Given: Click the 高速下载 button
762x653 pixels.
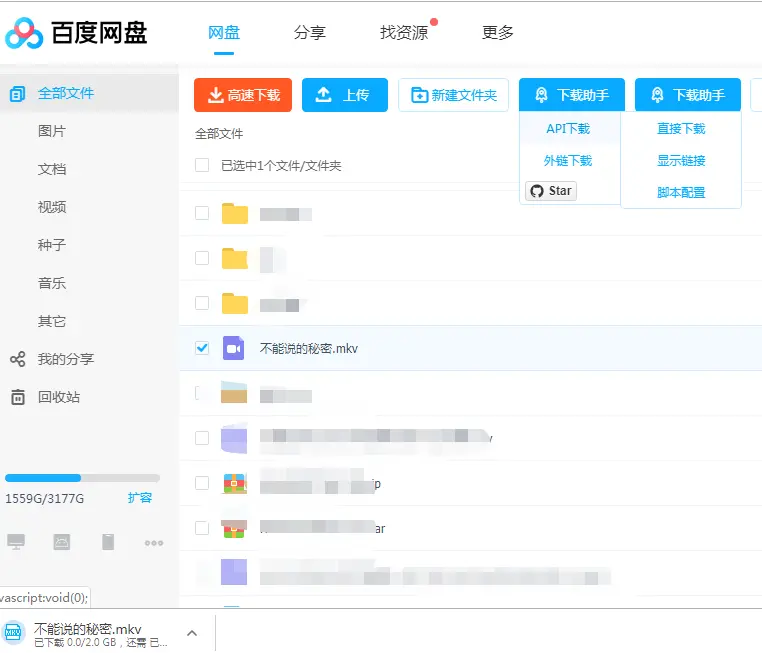Looking at the screenshot, I should coord(243,95).
